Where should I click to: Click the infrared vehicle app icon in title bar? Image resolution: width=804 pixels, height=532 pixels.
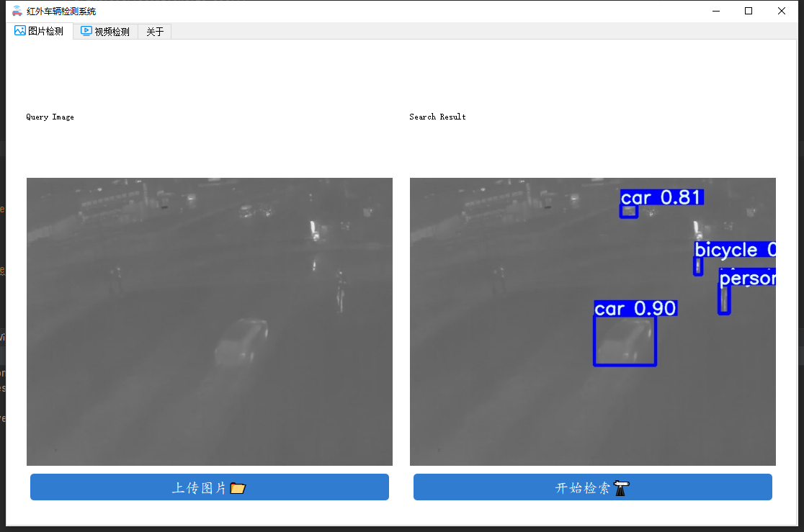click(17, 11)
